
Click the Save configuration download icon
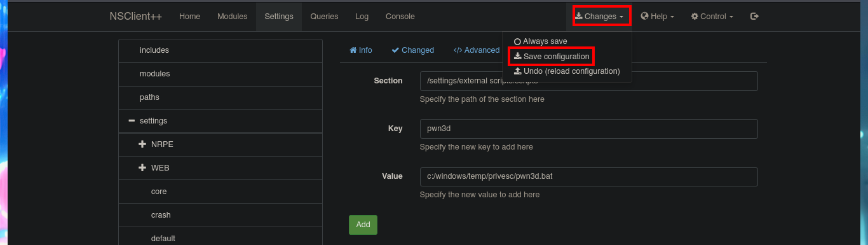(x=518, y=57)
